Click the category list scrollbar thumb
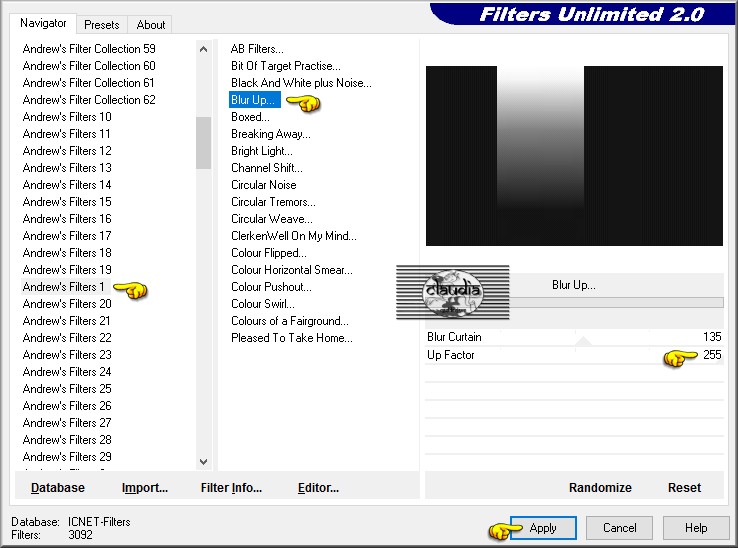738x548 pixels. click(x=203, y=143)
